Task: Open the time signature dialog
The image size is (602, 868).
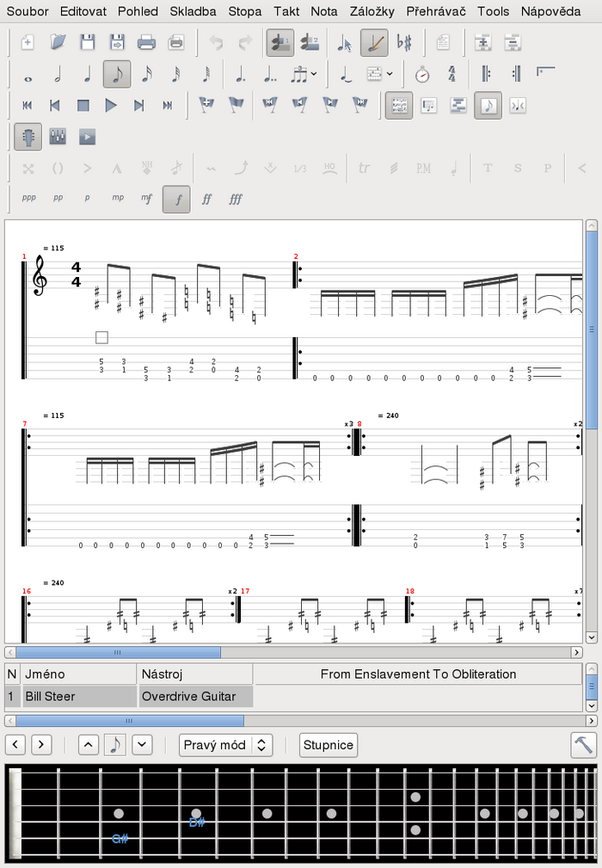Action: point(452,74)
